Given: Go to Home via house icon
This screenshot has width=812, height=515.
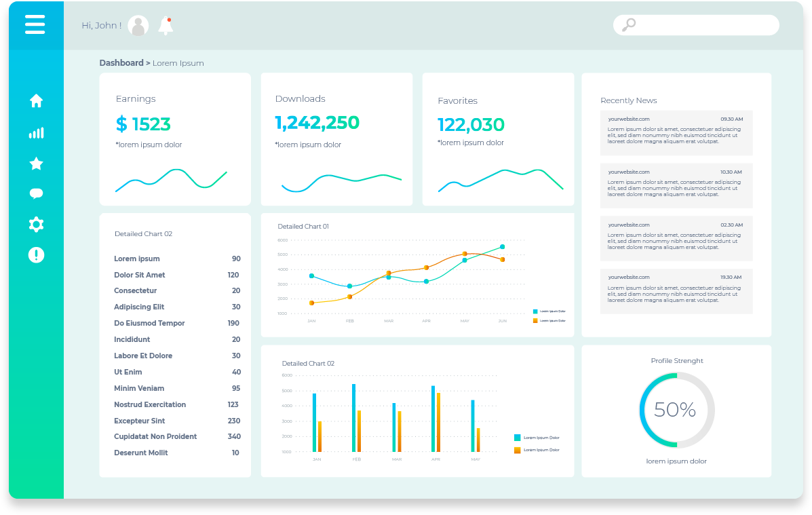Looking at the screenshot, I should tap(36, 100).
